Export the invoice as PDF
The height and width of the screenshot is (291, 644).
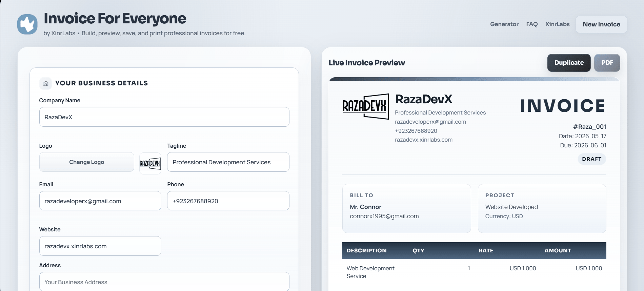coord(607,63)
